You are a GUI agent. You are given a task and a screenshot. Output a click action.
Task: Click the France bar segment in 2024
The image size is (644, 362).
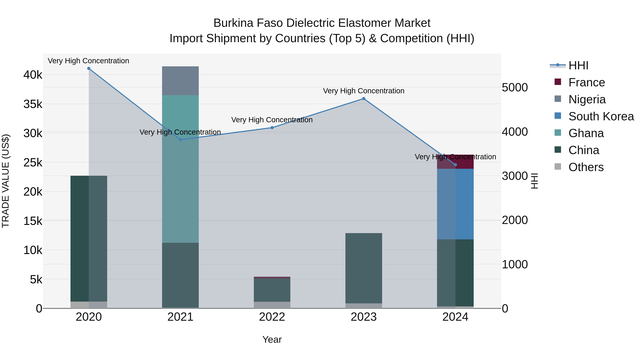(455, 162)
